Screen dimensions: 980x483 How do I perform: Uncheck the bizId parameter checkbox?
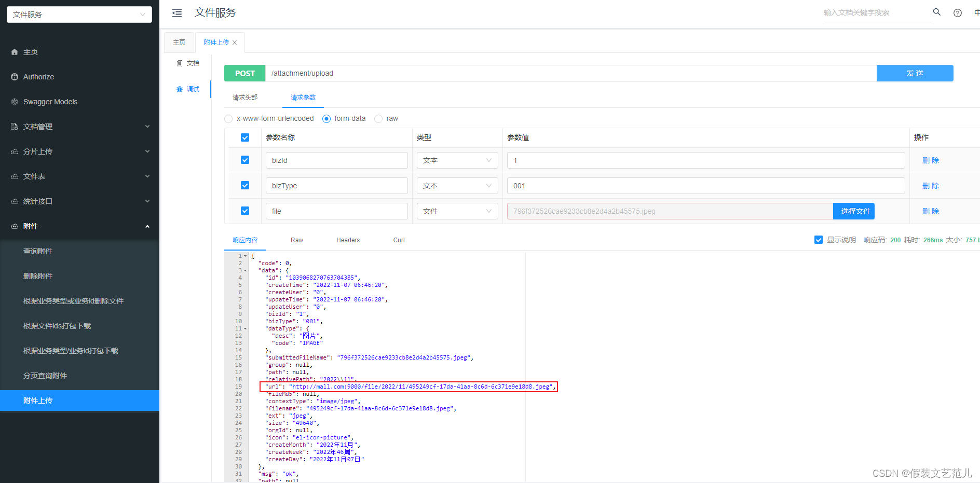click(x=245, y=160)
